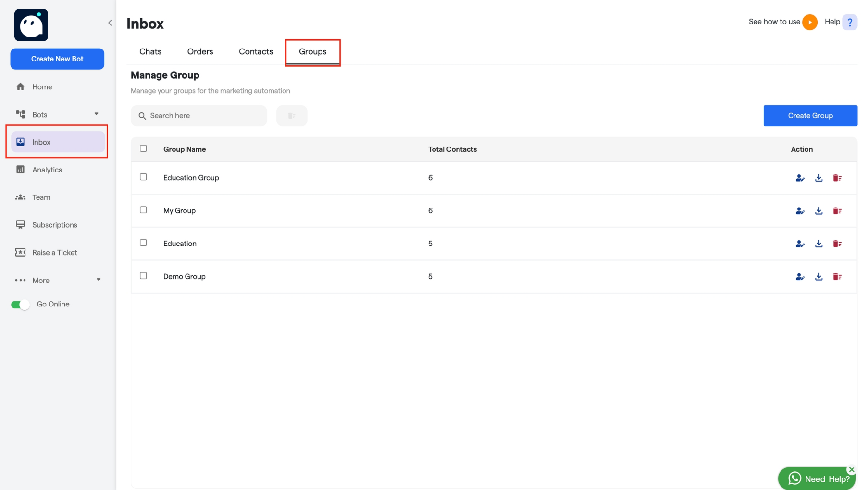The image size is (868, 490).
Task: Click the disabled bulk delete button
Action: pos(292,116)
